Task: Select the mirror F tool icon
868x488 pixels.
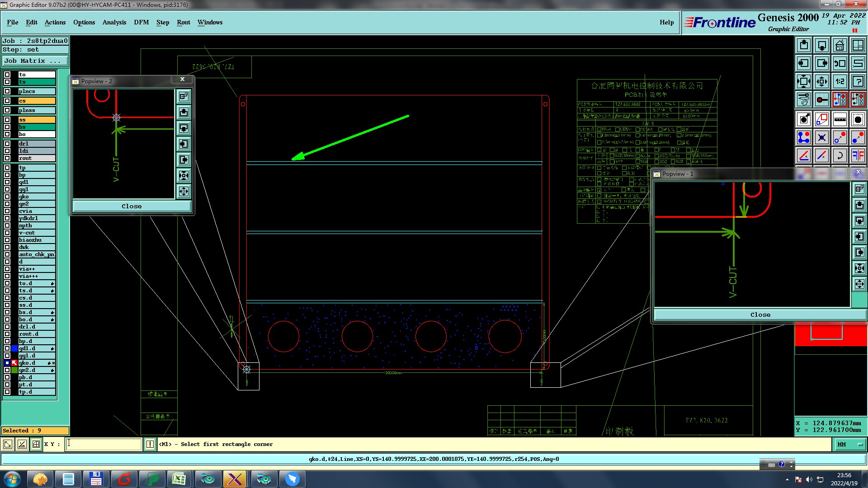Action: 858,156
